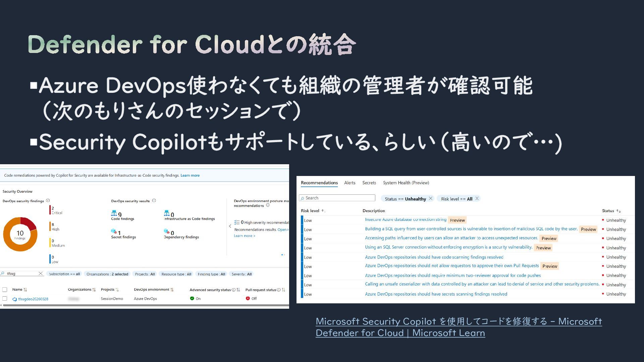Check the tfsugdeo20260328 row checkbox
This screenshot has height=362, width=644.
5,298
